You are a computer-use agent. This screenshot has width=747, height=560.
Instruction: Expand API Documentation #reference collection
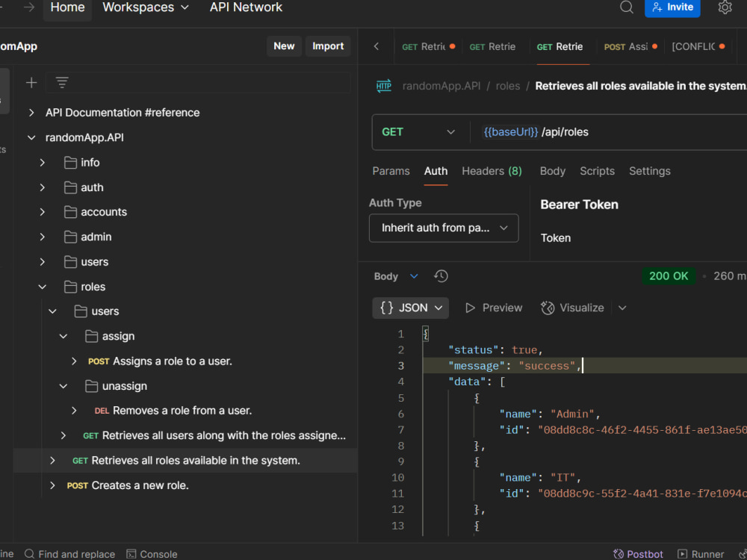pos(31,113)
